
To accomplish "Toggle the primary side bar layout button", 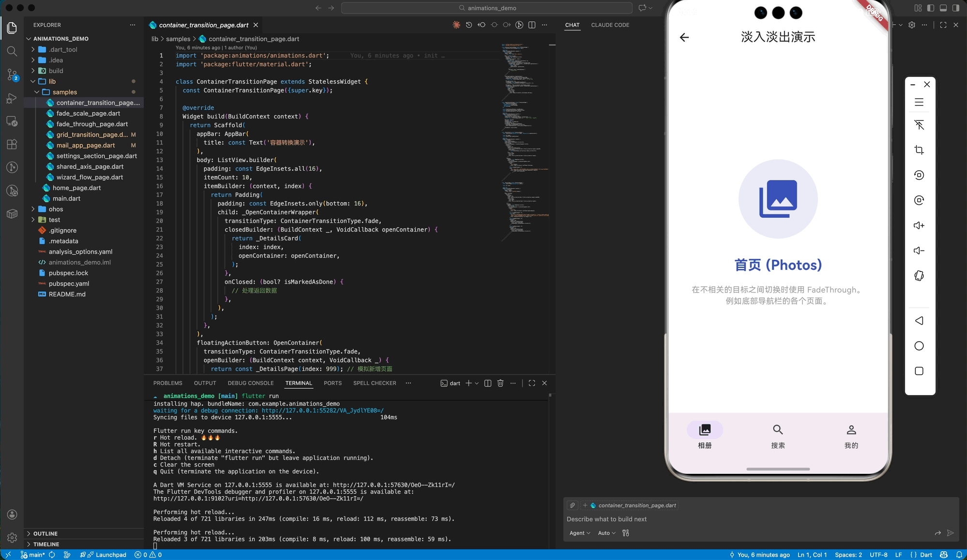I will coord(931,8).
